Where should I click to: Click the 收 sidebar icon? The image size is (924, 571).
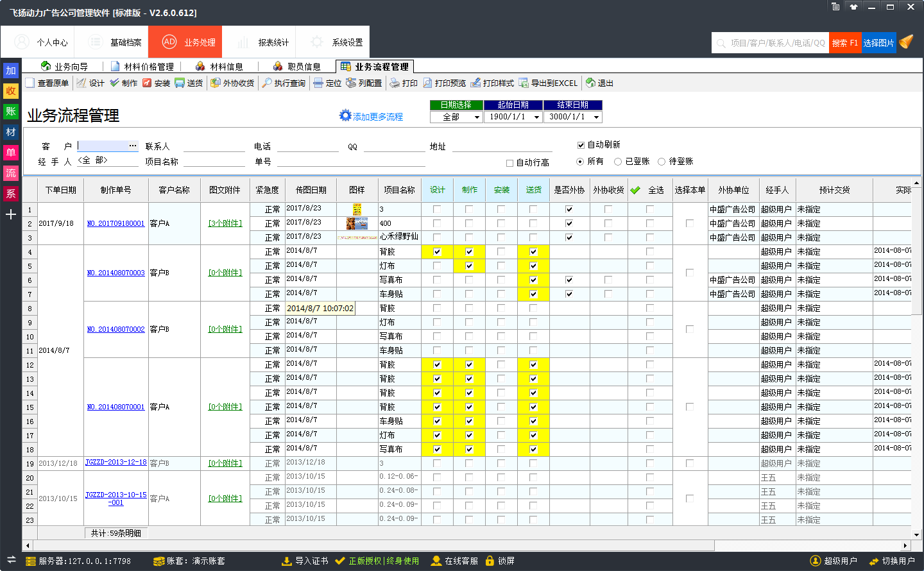click(x=11, y=91)
